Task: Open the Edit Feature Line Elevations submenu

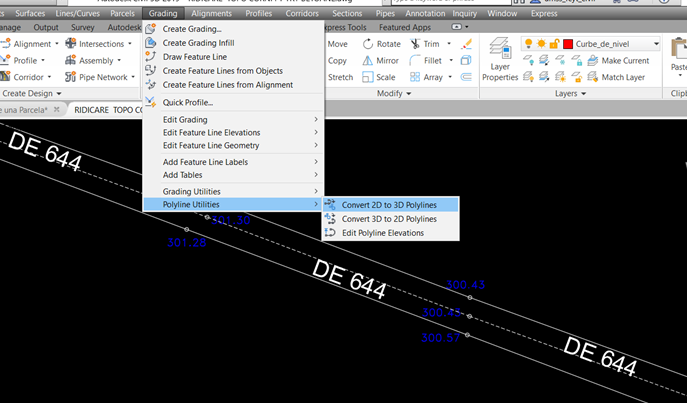Action: click(x=234, y=132)
